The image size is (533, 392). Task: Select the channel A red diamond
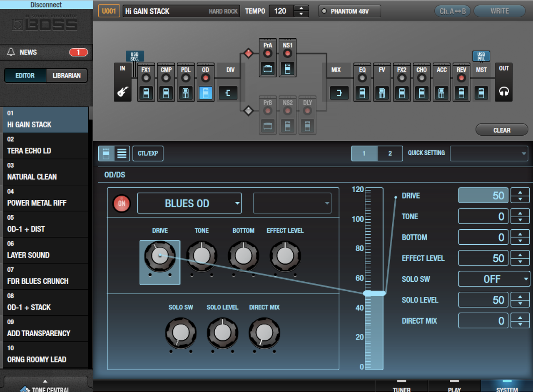coord(249,53)
